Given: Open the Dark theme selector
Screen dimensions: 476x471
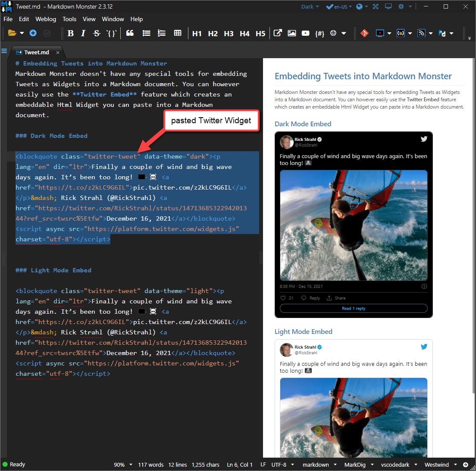Looking at the screenshot, I should 310,6.
